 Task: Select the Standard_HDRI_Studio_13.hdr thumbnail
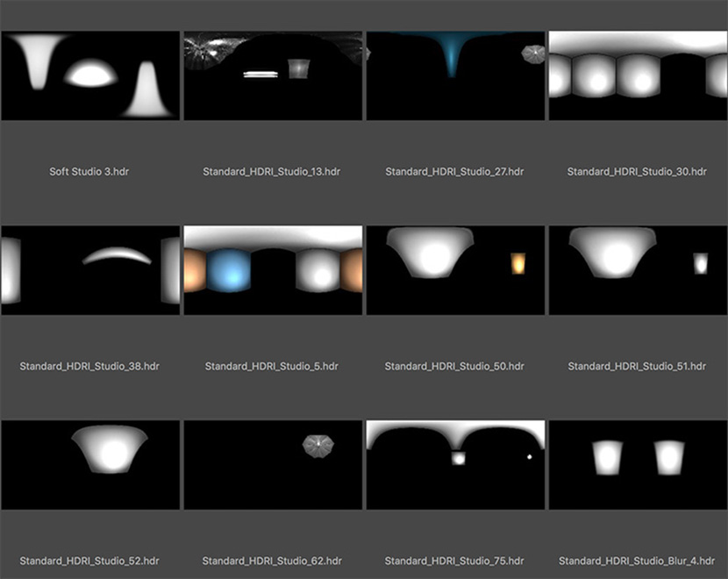click(x=273, y=75)
